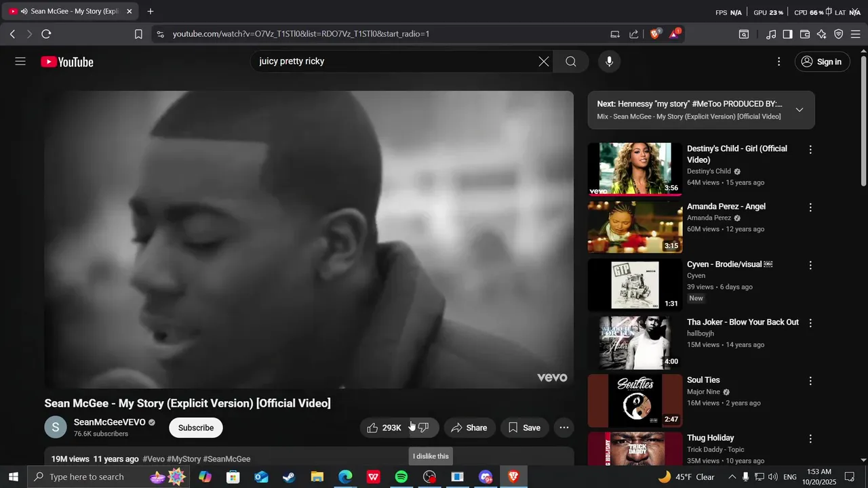Screen dimensions: 868x488
Task: Start voice search with microphone
Action: 609,62
